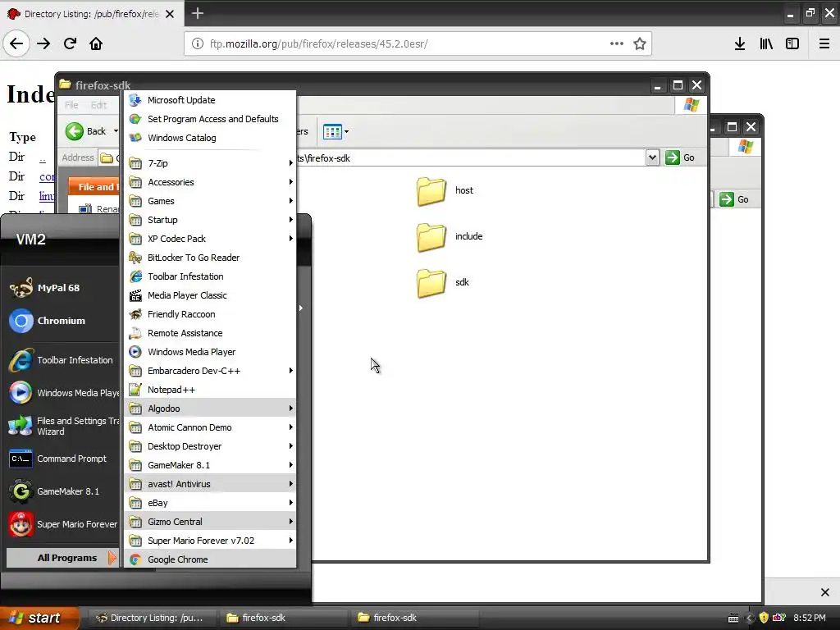The width and height of the screenshot is (840, 630).
Task: Open the Explorer address bar dropdown
Action: click(652, 157)
